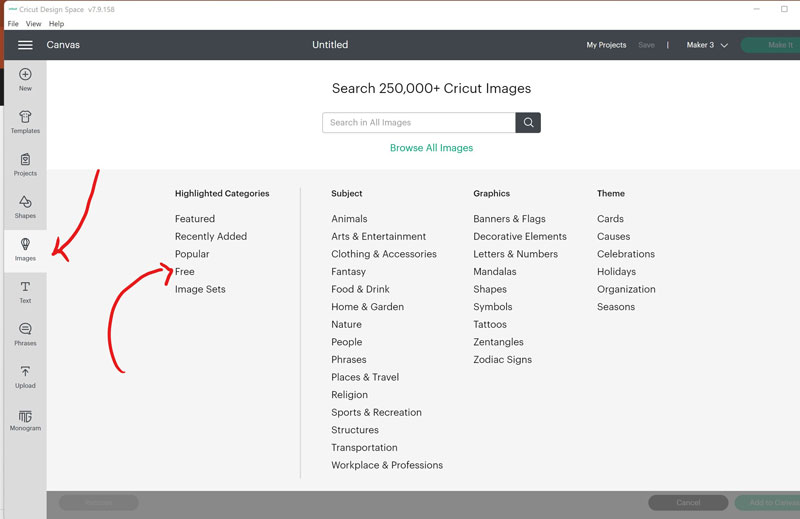The image size is (800, 519).
Task: Open the File menu
Action: pyautogui.click(x=13, y=23)
